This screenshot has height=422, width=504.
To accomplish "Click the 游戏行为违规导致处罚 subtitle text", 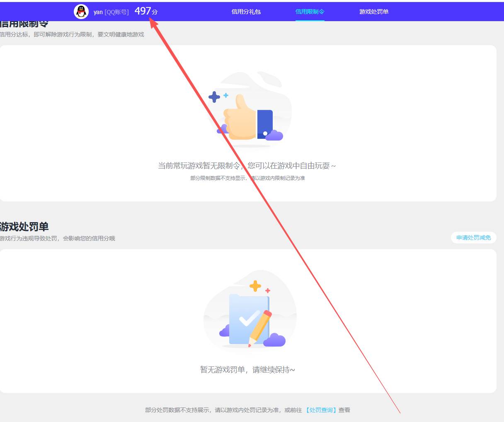I will coord(57,238).
